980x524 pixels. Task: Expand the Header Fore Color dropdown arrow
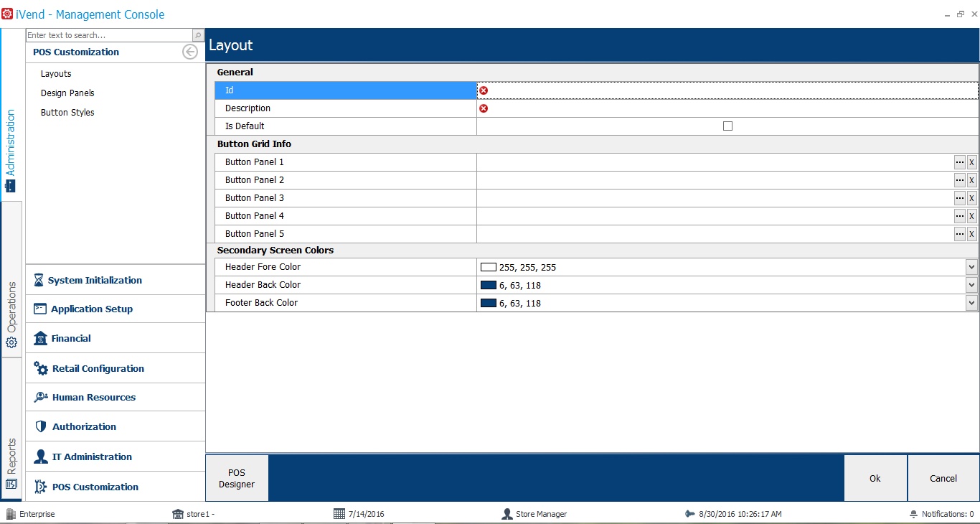pos(971,267)
